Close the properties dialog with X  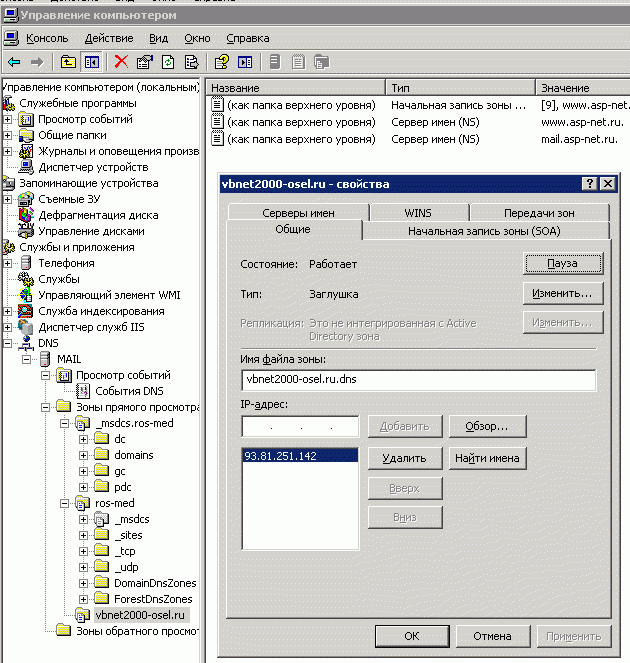click(x=608, y=184)
